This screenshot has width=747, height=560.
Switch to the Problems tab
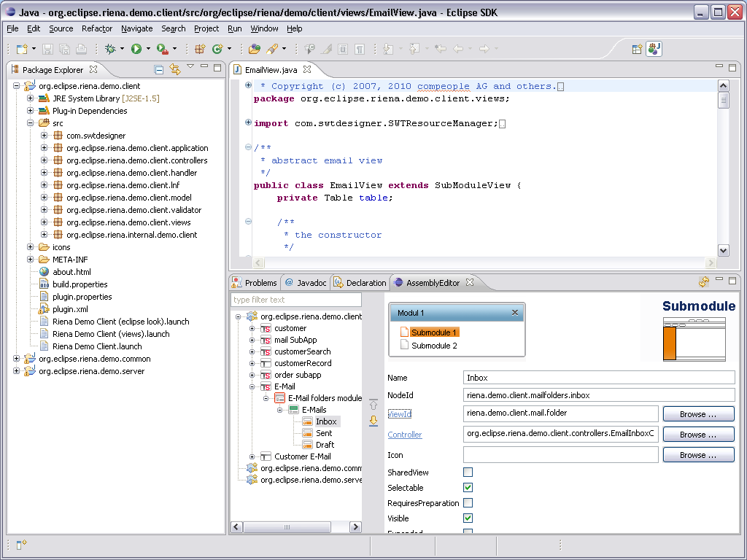tap(255, 283)
